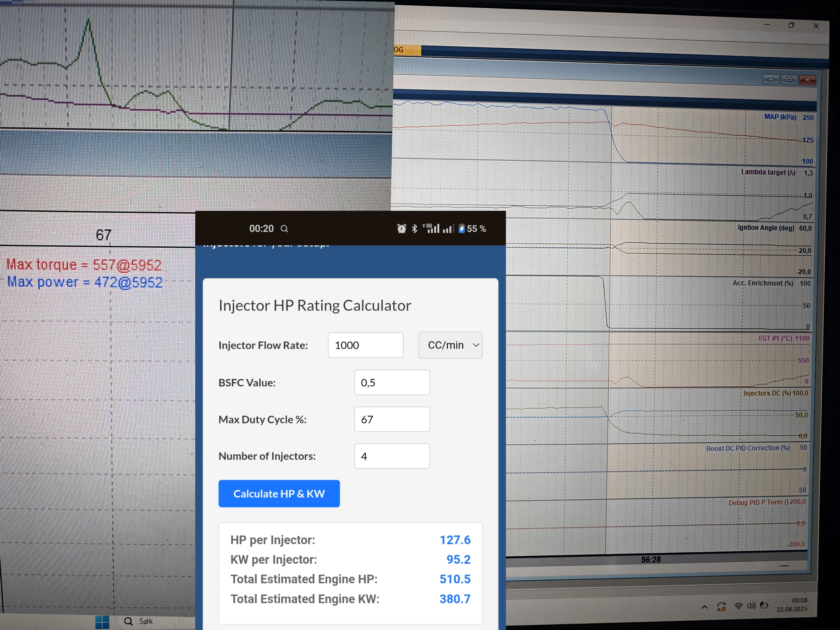Click the BSFC Value input field
840x630 pixels.
(x=392, y=382)
